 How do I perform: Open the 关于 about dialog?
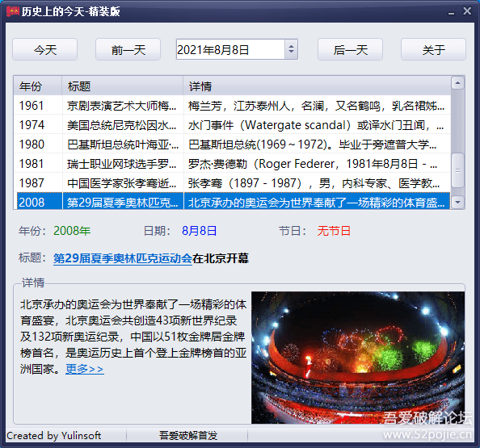[433, 49]
